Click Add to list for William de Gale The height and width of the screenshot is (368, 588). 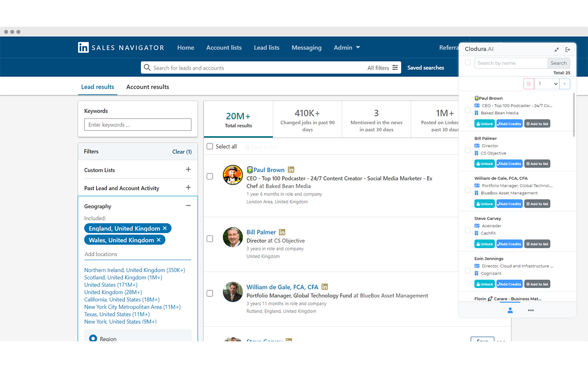537,204
